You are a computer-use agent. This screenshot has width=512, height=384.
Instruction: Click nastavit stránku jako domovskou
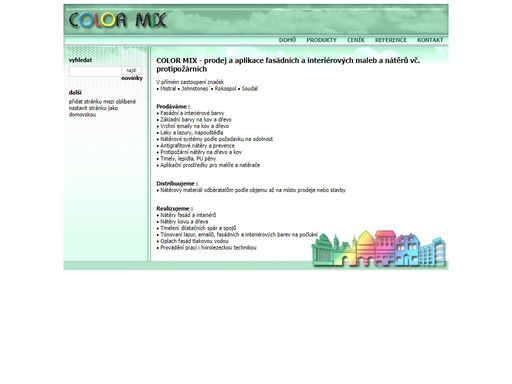pyautogui.click(x=93, y=111)
